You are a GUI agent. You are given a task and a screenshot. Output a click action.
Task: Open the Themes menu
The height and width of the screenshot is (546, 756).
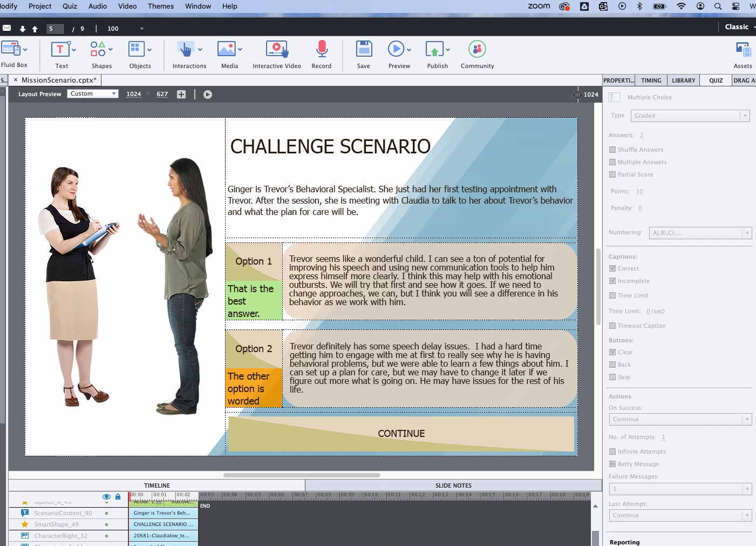161,6
